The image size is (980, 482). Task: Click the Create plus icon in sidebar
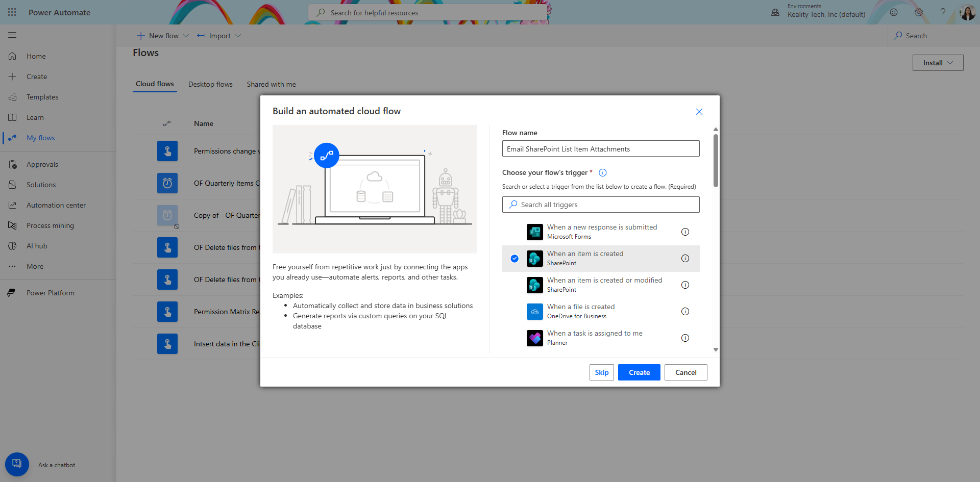[x=12, y=77]
